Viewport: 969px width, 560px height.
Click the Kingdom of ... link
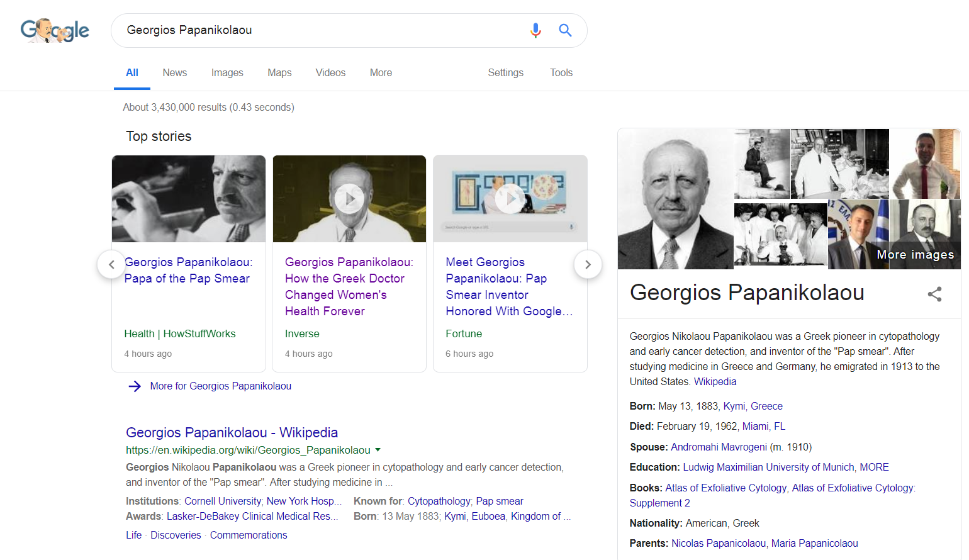tap(541, 516)
